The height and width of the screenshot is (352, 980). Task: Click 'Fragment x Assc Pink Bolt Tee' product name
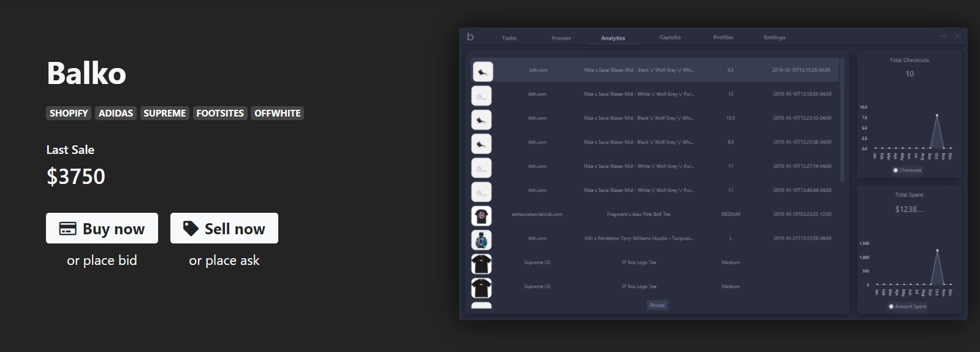(x=639, y=214)
